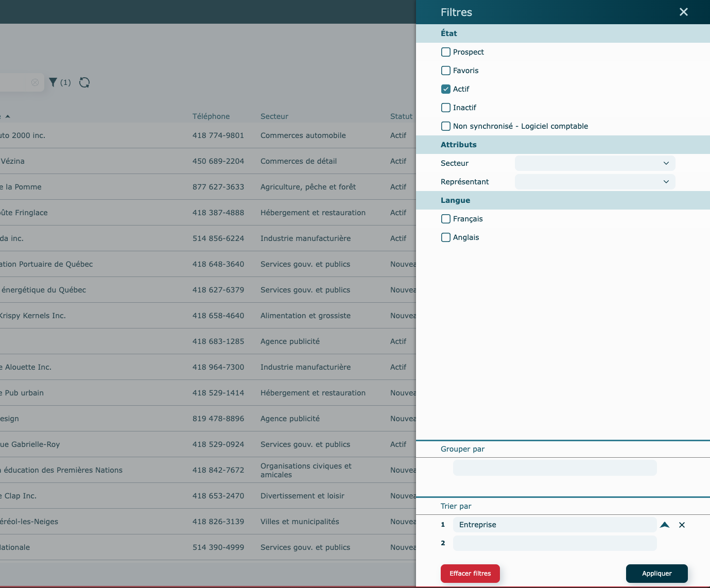This screenshot has width=710, height=588.
Task: Click the refresh list icon
Action: click(84, 82)
